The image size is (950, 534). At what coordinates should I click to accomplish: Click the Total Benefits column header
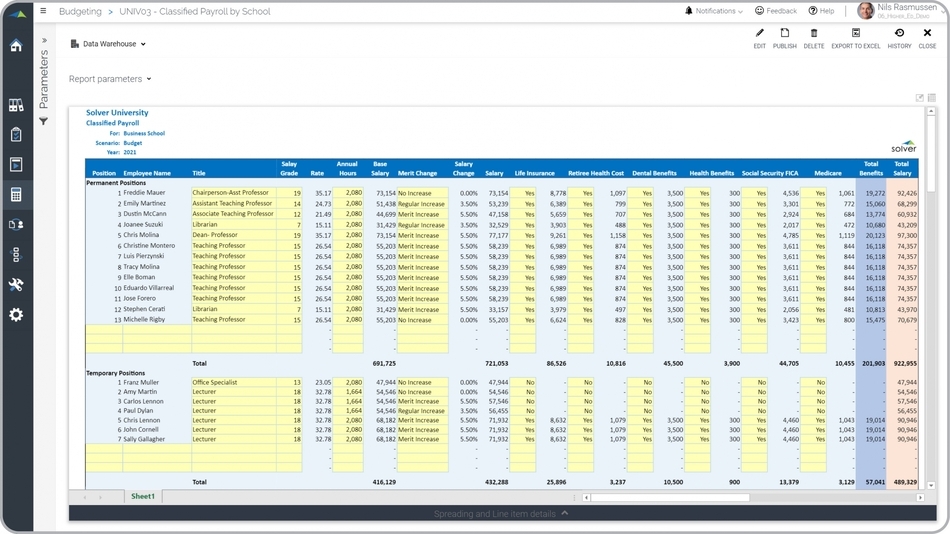click(871, 169)
